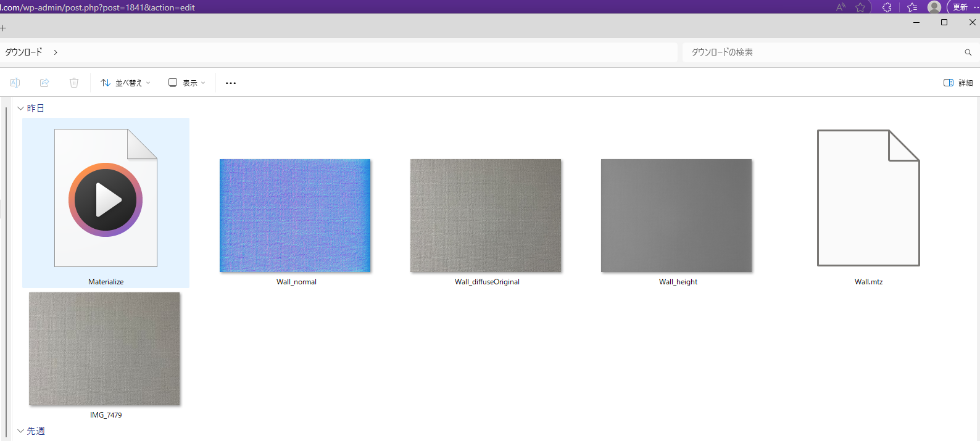Add page to favorites with star icon
This screenshot has height=441, width=980.
tap(860, 7)
